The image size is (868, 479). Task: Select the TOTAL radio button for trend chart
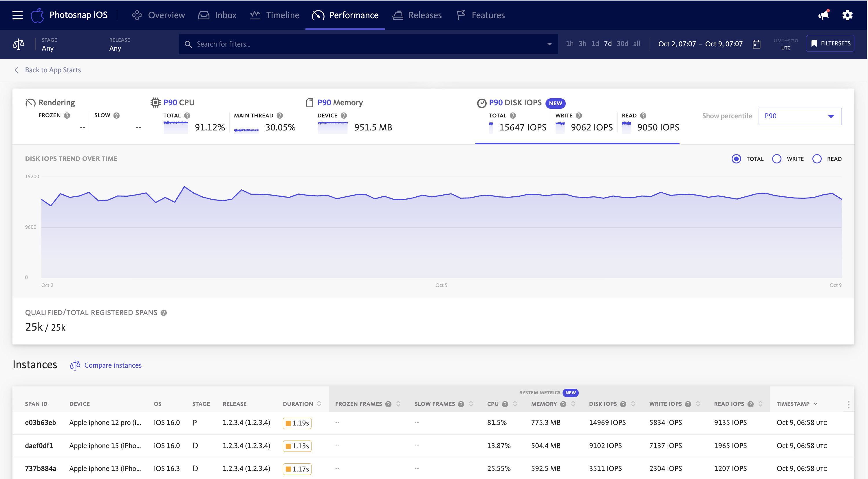tap(736, 159)
